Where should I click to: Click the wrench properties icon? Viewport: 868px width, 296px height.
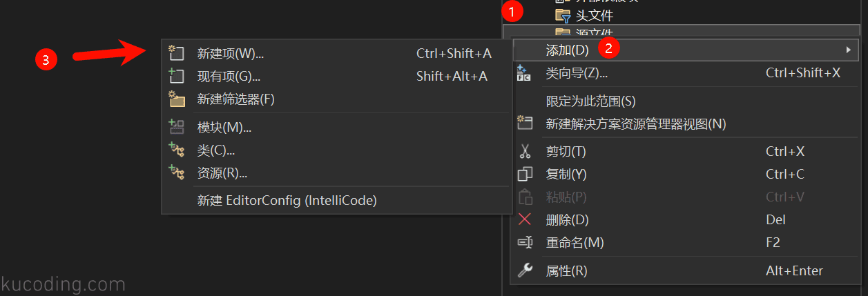(525, 270)
